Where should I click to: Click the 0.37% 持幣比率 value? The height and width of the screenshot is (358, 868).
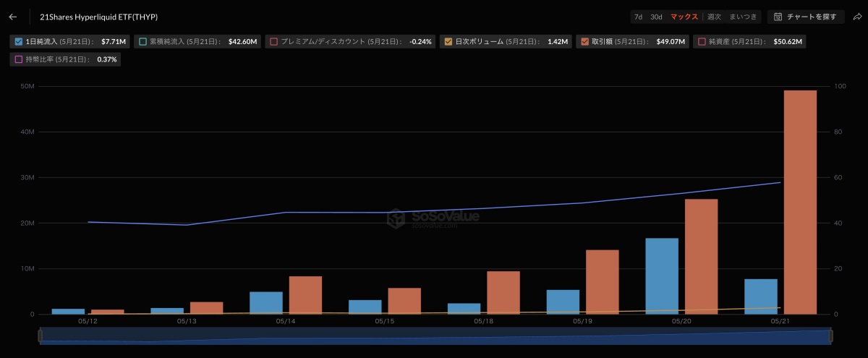(107, 59)
